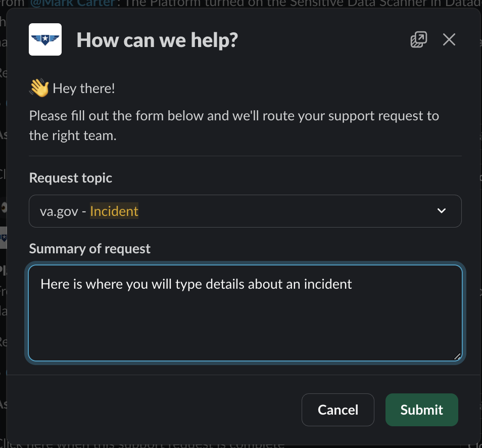The image size is (482, 448).
Task: Click the "Summary of request" label
Action: (x=90, y=249)
